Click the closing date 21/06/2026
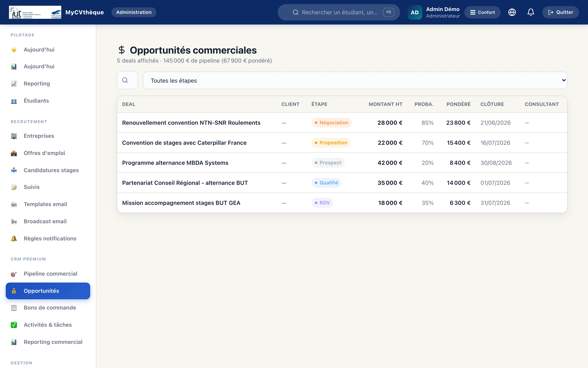The image size is (588, 368). coord(496,123)
